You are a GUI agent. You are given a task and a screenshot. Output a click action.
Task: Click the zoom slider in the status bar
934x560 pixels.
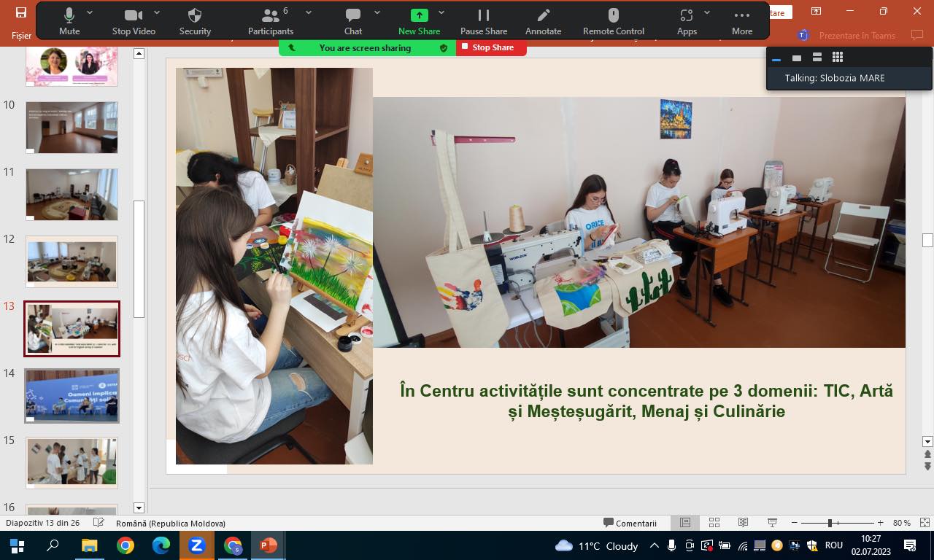830,523
